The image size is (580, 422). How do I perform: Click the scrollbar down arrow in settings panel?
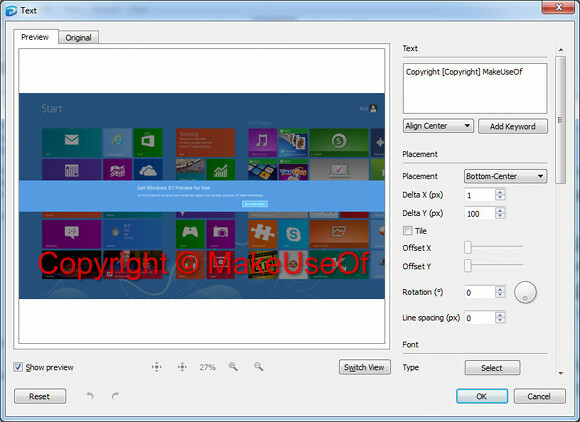(x=561, y=373)
